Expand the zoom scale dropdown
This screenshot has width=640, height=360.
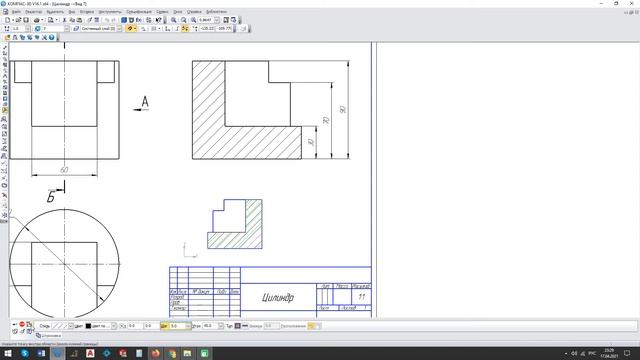(x=217, y=20)
